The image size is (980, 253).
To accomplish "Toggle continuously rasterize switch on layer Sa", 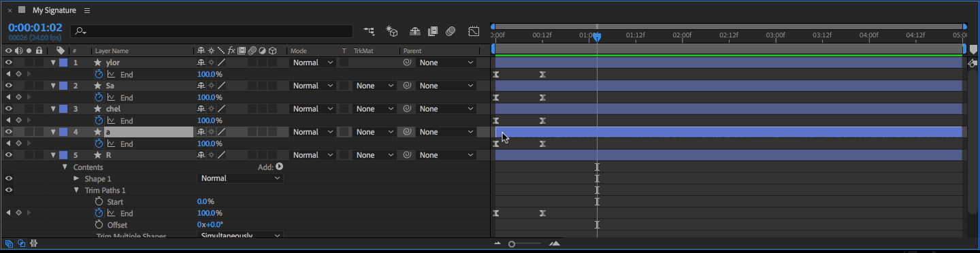I will [211, 86].
